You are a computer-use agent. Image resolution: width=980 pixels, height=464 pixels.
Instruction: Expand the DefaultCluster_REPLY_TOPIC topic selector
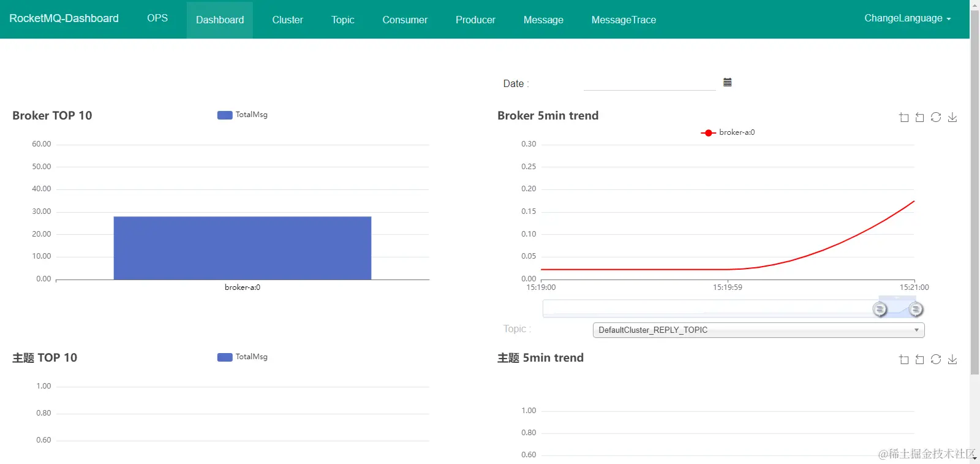pos(758,330)
